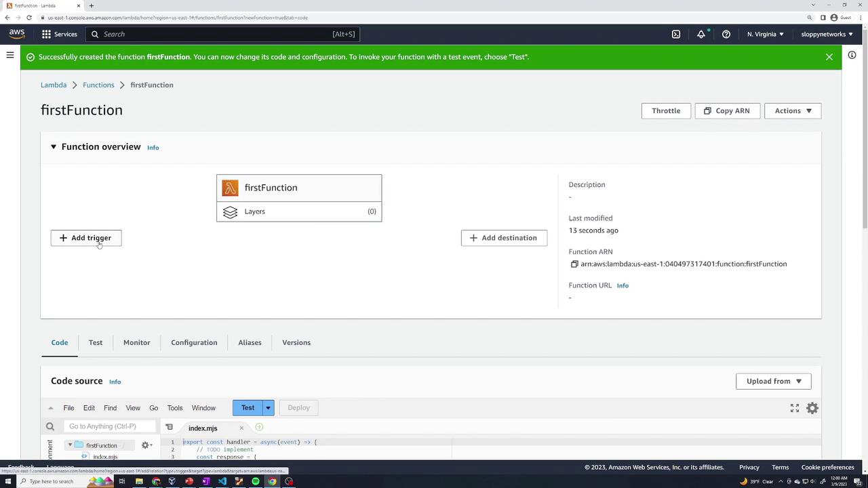Click the editor tab list icon
This screenshot has width=868, height=488.
(170, 427)
